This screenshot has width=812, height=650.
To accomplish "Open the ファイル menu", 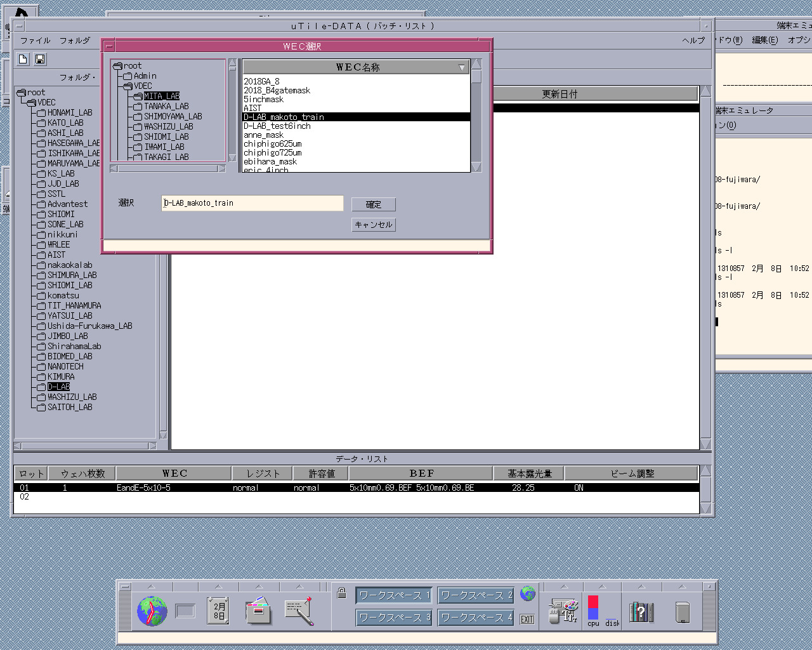I will (x=35, y=41).
